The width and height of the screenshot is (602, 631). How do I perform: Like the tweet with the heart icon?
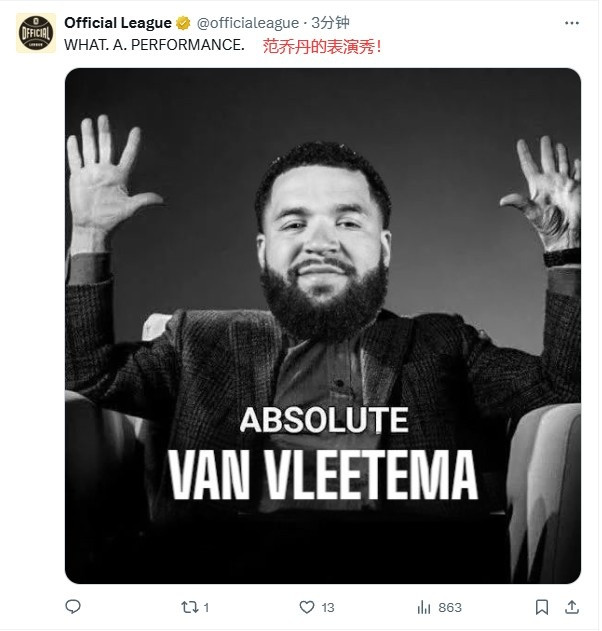[x=308, y=606]
